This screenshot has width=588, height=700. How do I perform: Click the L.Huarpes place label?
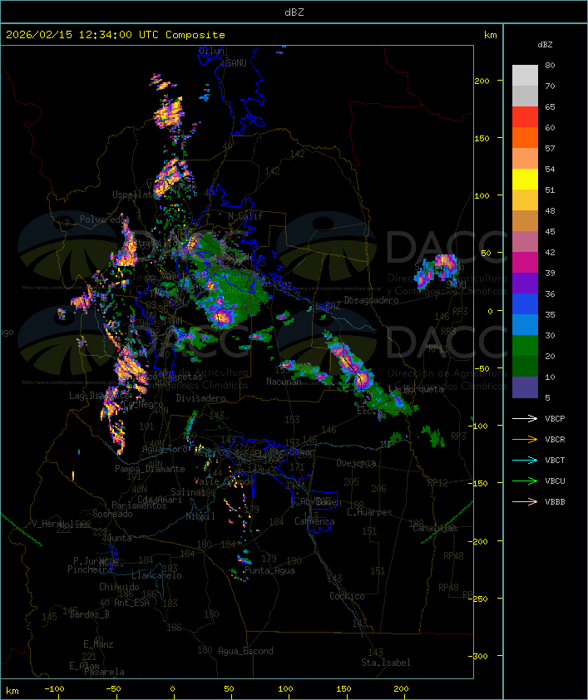point(369,512)
